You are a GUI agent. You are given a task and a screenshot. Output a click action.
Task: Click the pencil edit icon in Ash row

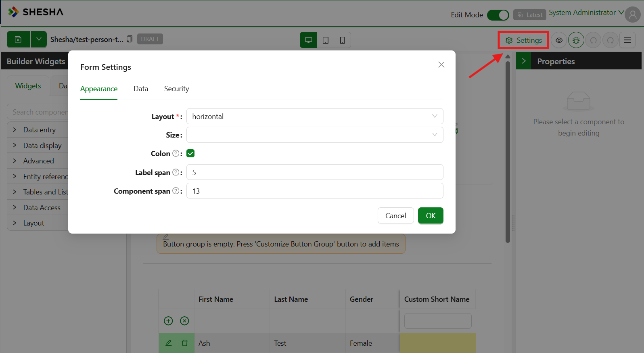(169, 343)
